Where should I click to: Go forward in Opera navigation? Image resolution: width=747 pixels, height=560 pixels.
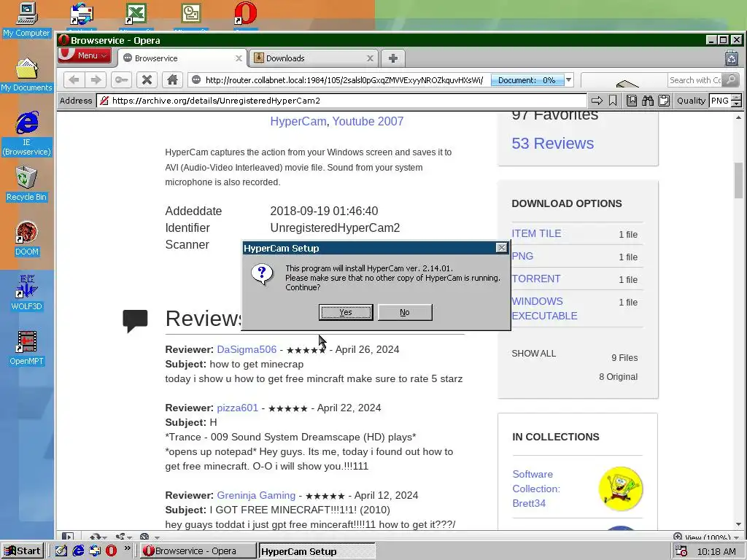(x=96, y=80)
